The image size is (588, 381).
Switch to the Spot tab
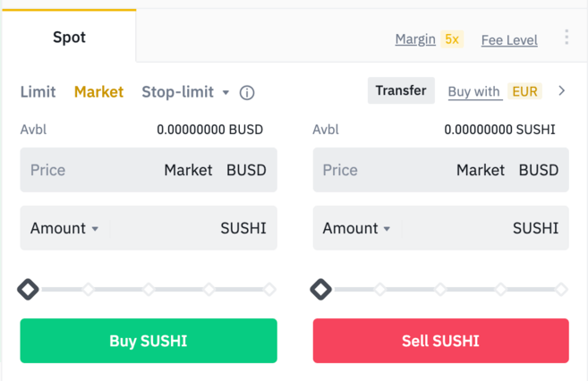69,37
